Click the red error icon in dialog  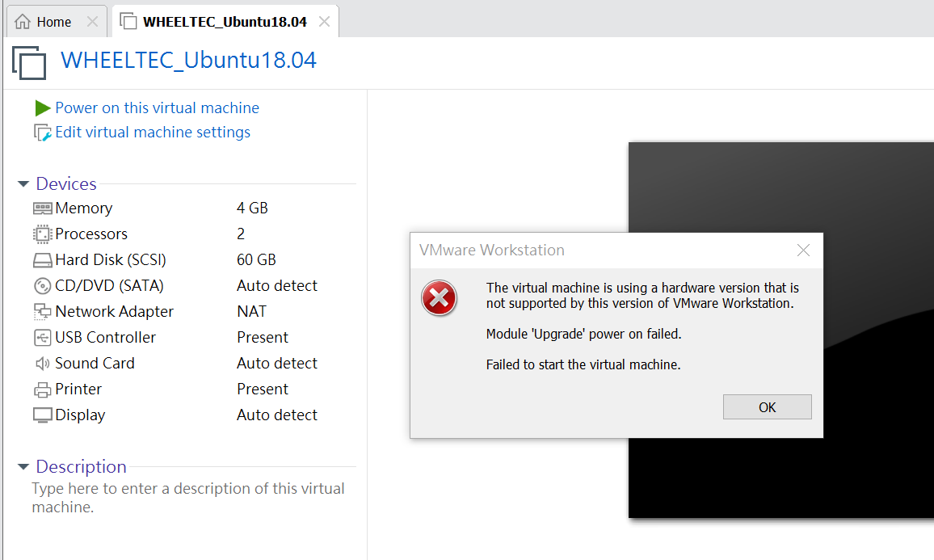click(439, 298)
